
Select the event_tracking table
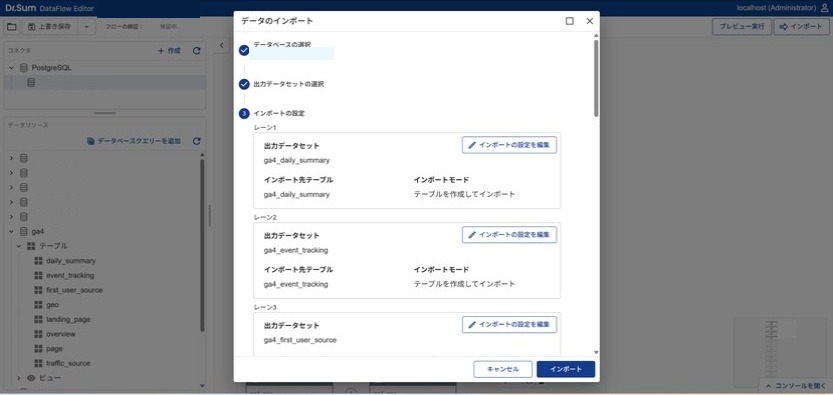(70, 276)
